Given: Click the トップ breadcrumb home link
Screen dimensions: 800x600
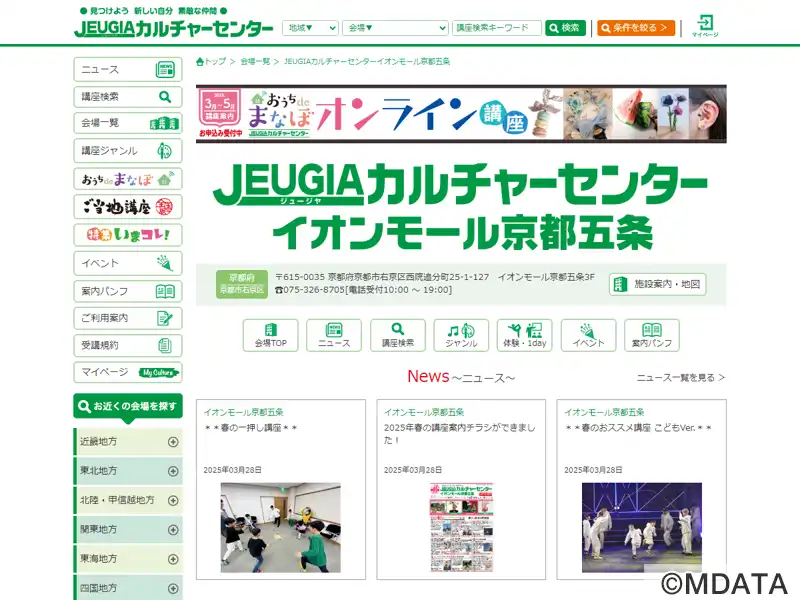Looking at the screenshot, I should [211, 62].
